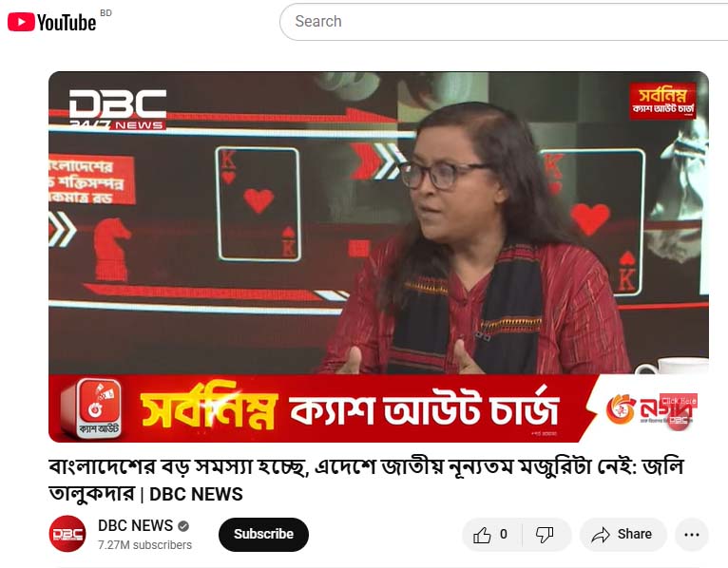Open the DBC NEWS channel name link

pyautogui.click(x=135, y=525)
